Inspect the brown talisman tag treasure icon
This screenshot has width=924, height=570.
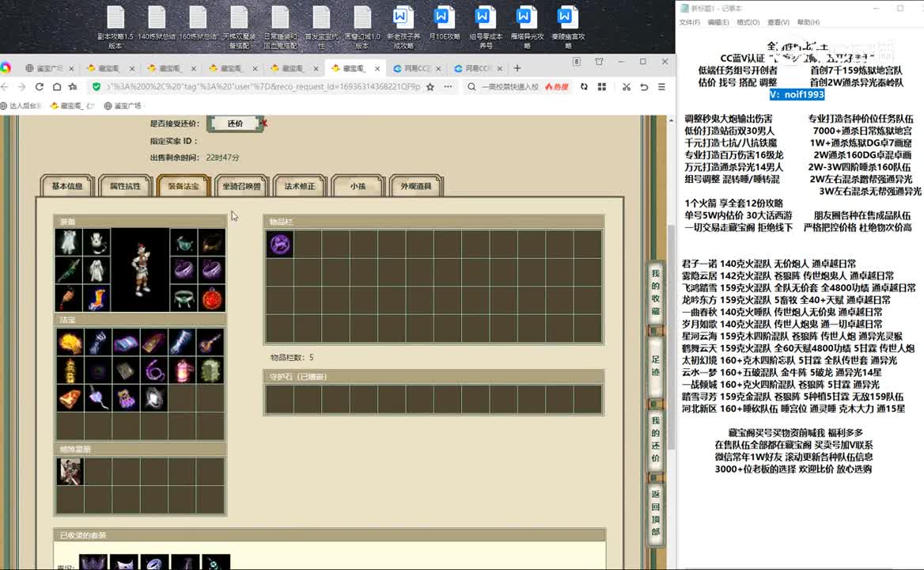[154, 343]
